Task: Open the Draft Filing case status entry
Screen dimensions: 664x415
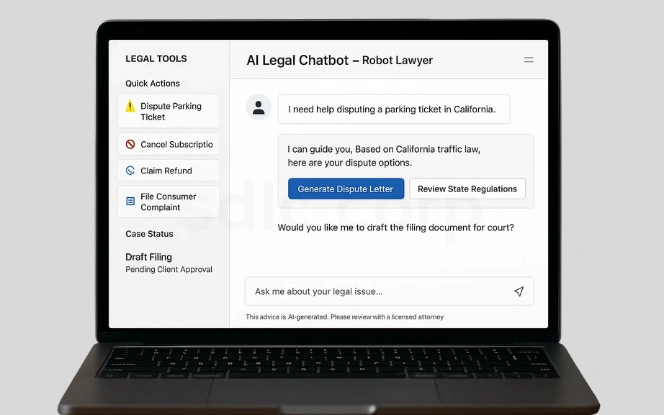Action: (x=148, y=257)
